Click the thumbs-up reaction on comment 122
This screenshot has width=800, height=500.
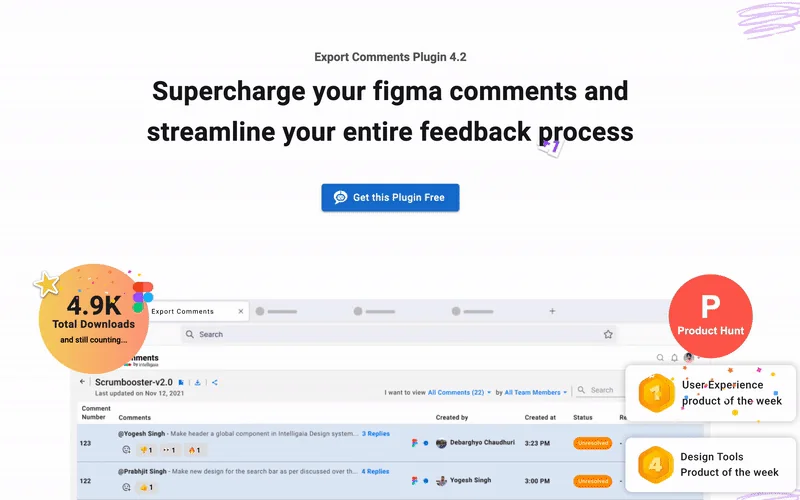[146, 487]
